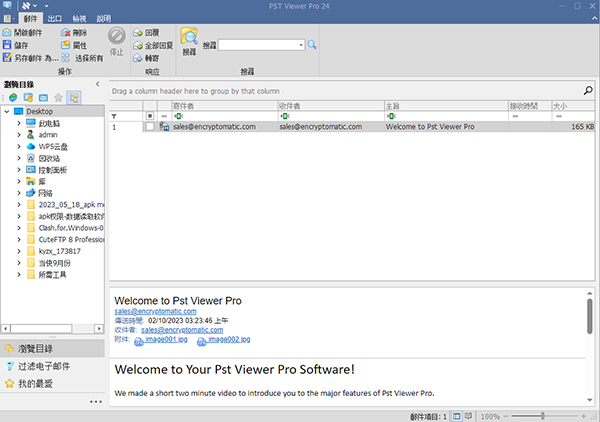Expand the 所需工具 folder node
This screenshot has height=422, width=600.
coord(19,274)
